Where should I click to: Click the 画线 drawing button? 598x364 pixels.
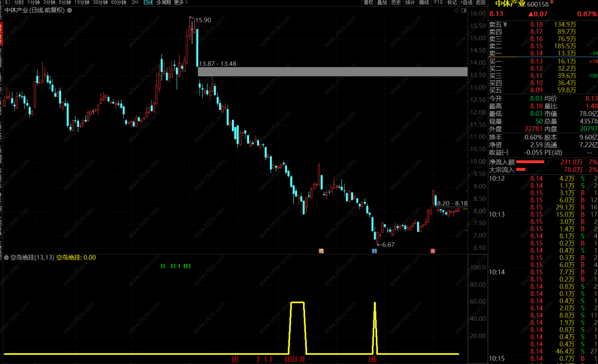pyautogui.click(x=424, y=2)
